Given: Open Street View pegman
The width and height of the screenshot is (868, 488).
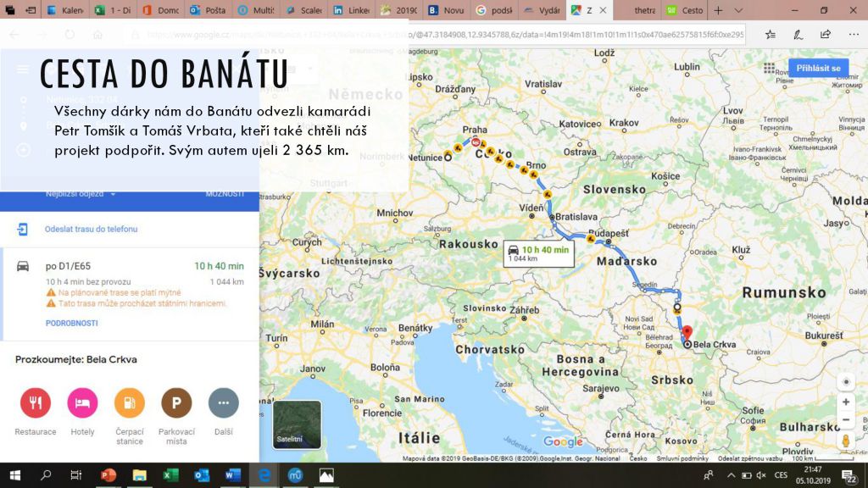Looking at the screenshot, I should 846,441.
